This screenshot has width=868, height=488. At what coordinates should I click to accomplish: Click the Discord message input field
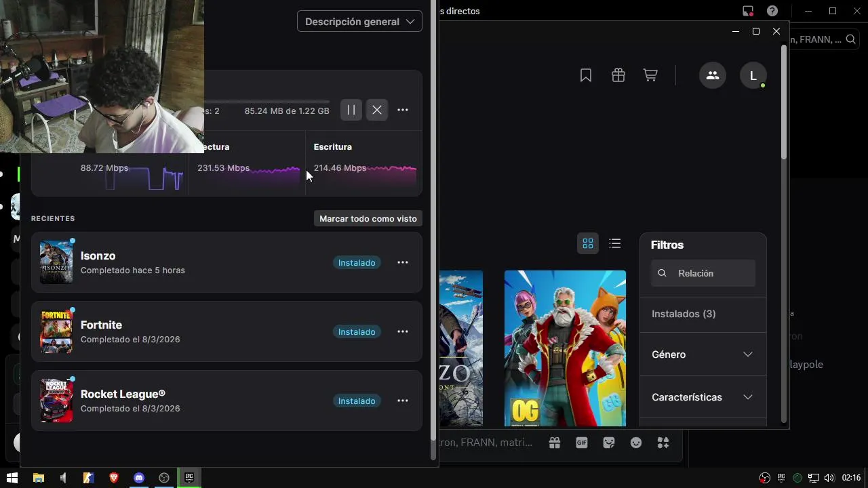(x=486, y=443)
